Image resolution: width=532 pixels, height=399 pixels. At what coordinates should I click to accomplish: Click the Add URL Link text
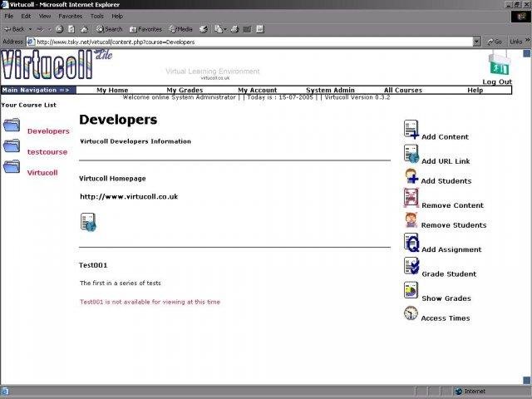click(446, 161)
